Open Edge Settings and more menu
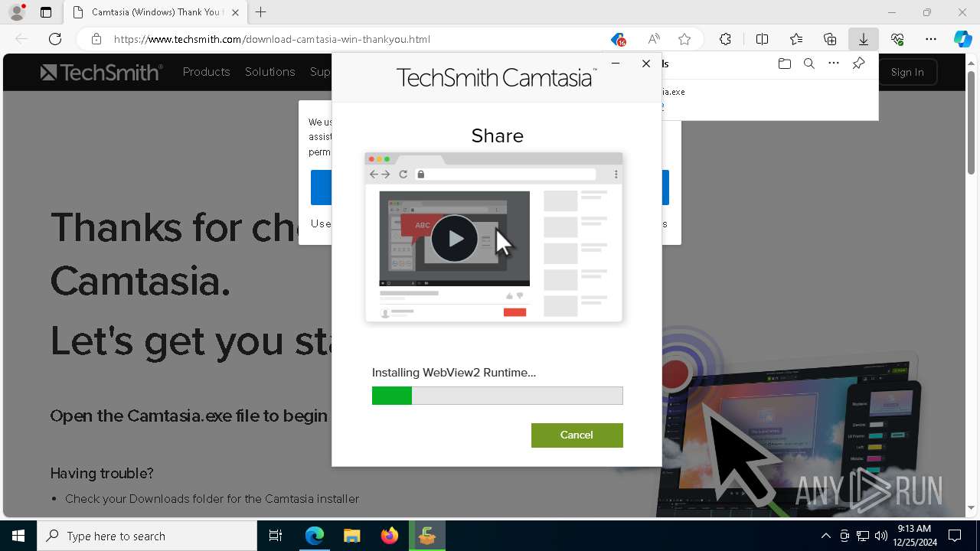 tap(931, 39)
